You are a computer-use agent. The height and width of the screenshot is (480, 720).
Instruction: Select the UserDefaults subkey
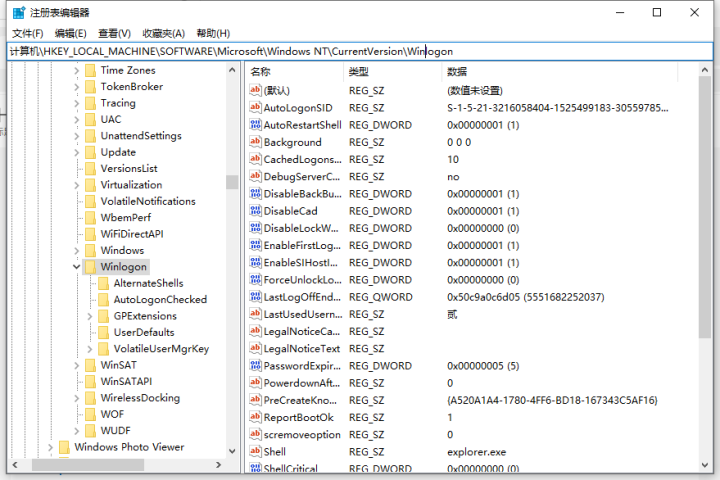click(144, 332)
